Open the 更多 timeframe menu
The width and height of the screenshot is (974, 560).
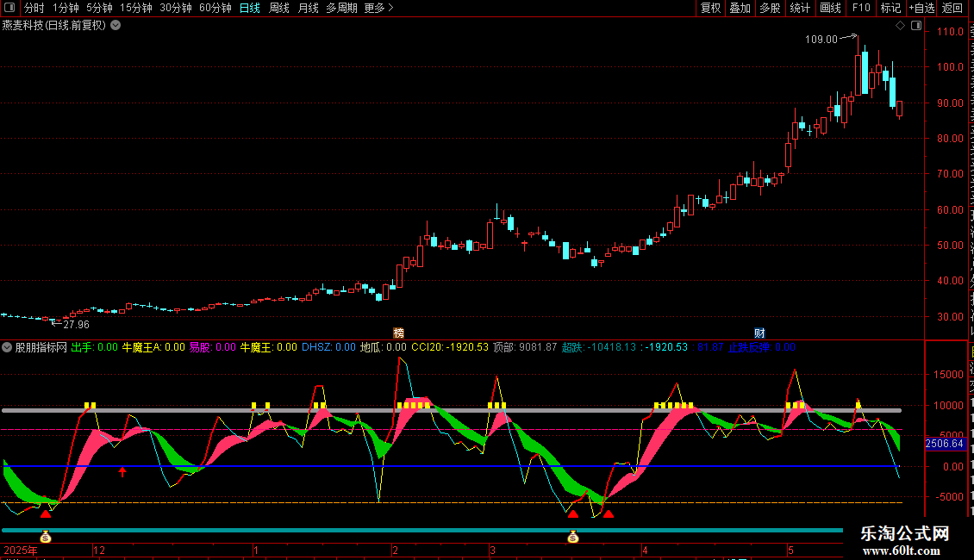click(x=378, y=8)
